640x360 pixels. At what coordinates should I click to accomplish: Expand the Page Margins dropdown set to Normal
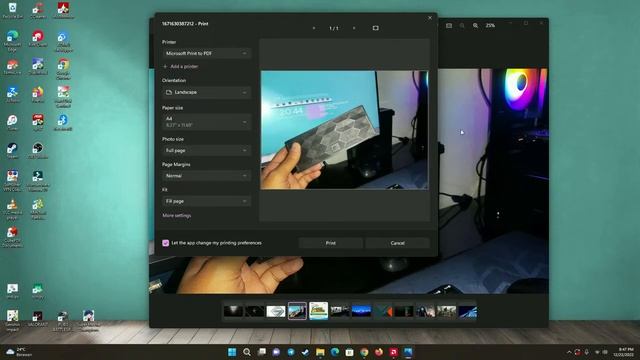(x=206, y=176)
